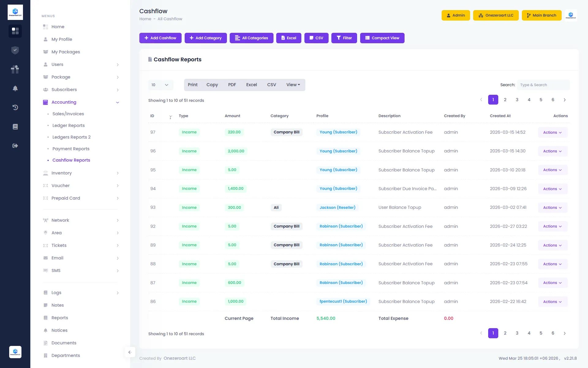Switch to Ledger Reports in the sidebar

68,125
